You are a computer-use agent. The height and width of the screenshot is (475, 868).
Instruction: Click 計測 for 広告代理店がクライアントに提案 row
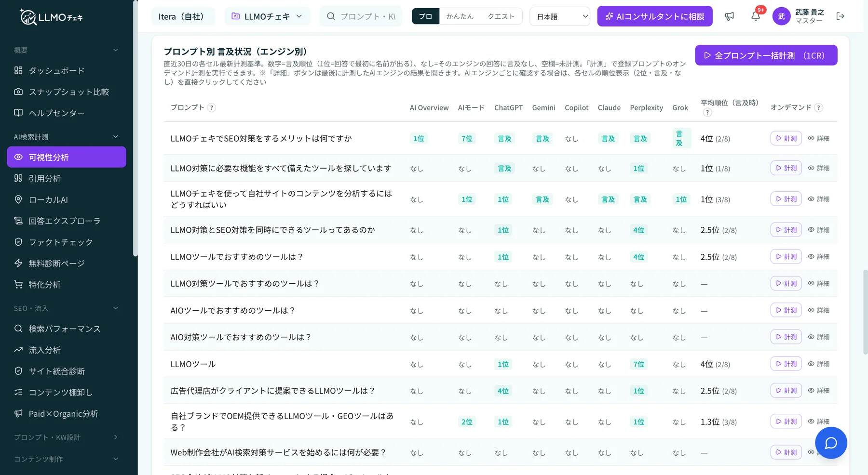[x=786, y=391]
